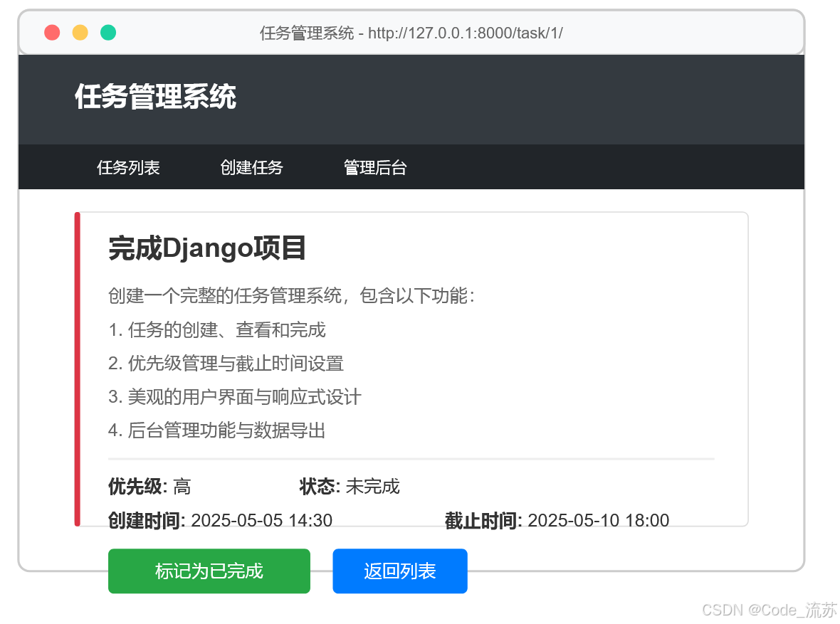Click the 任务管理系统 site header title

point(155,97)
